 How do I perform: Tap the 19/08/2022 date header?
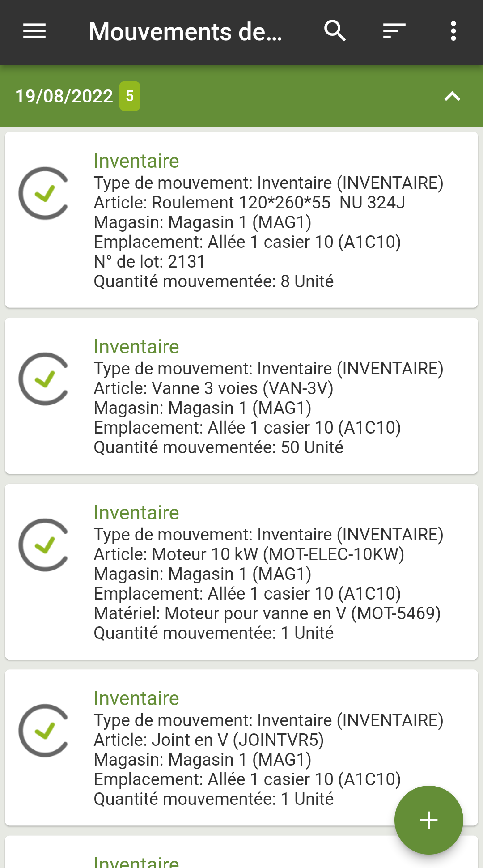click(x=64, y=96)
